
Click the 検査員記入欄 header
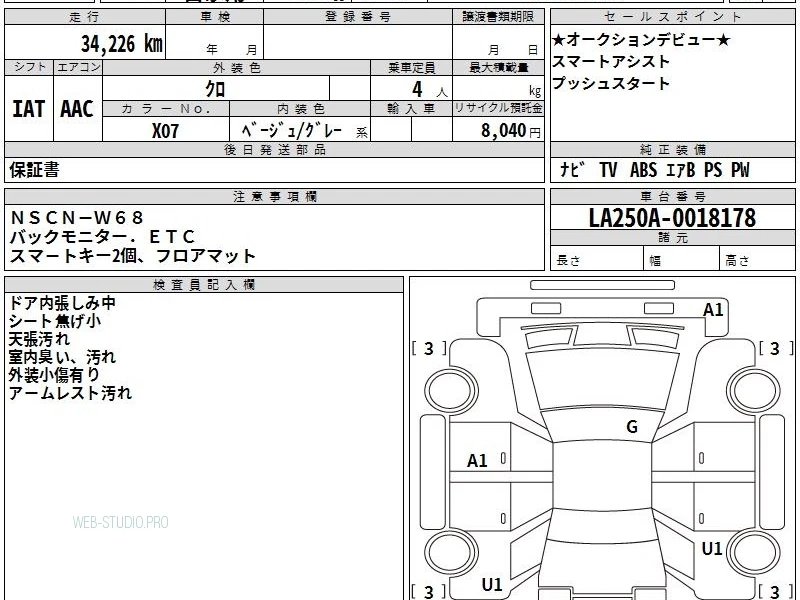click(x=204, y=285)
